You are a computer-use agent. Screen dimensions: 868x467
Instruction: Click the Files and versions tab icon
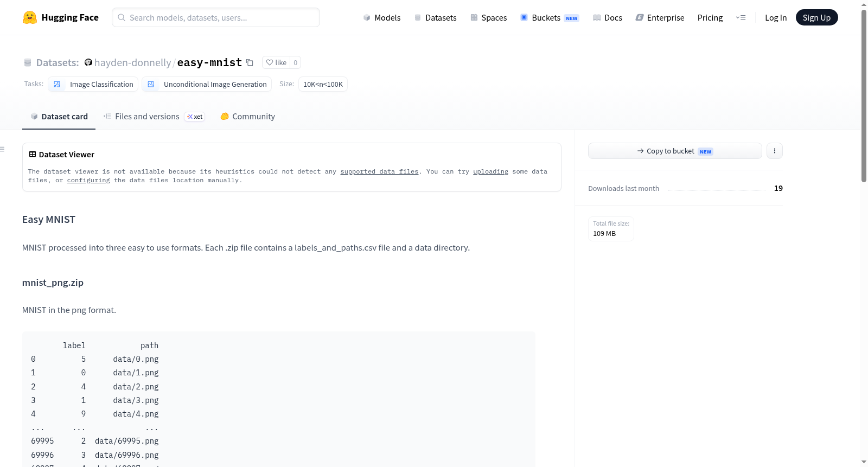(x=107, y=116)
